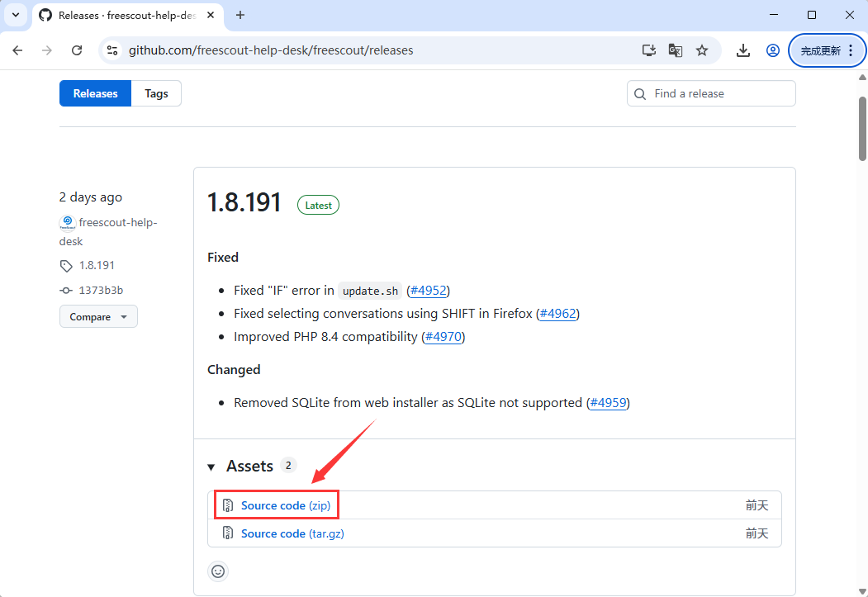Click the Assets count badge 2
The height and width of the screenshot is (597, 868).
[288, 466]
